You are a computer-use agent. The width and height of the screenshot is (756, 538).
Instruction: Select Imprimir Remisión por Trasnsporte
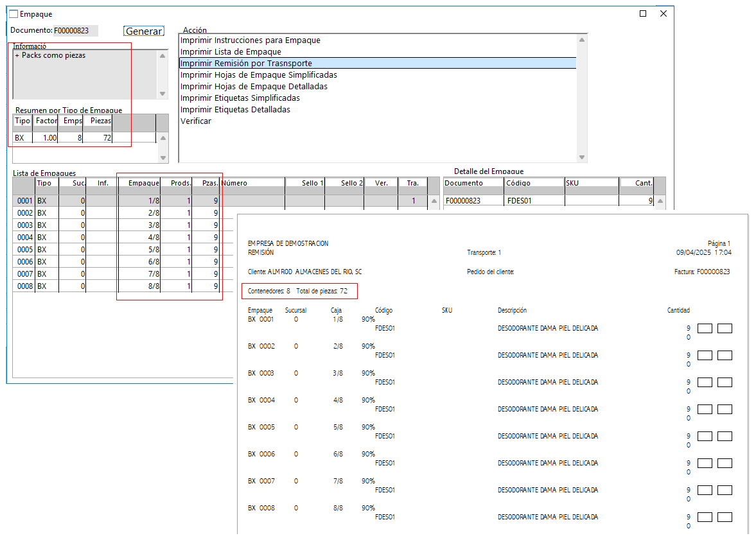(x=378, y=63)
